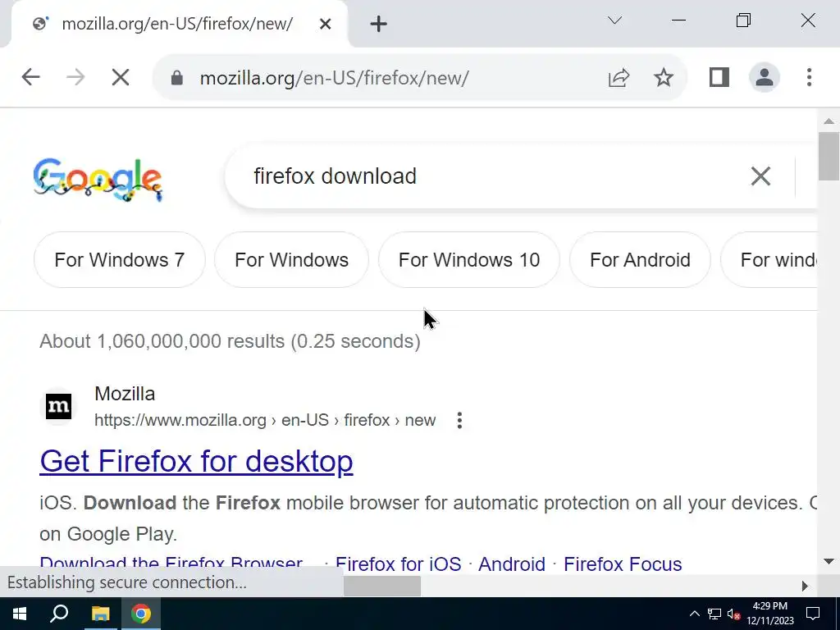Click the horizontal scrollbar thumb
The width and height of the screenshot is (840, 630).
click(x=382, y=586)
